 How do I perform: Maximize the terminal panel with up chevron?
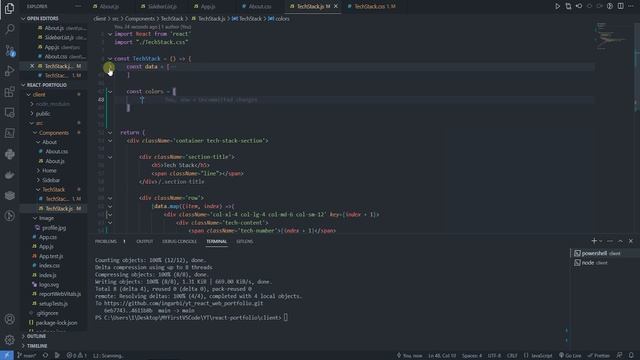[620, 241]
